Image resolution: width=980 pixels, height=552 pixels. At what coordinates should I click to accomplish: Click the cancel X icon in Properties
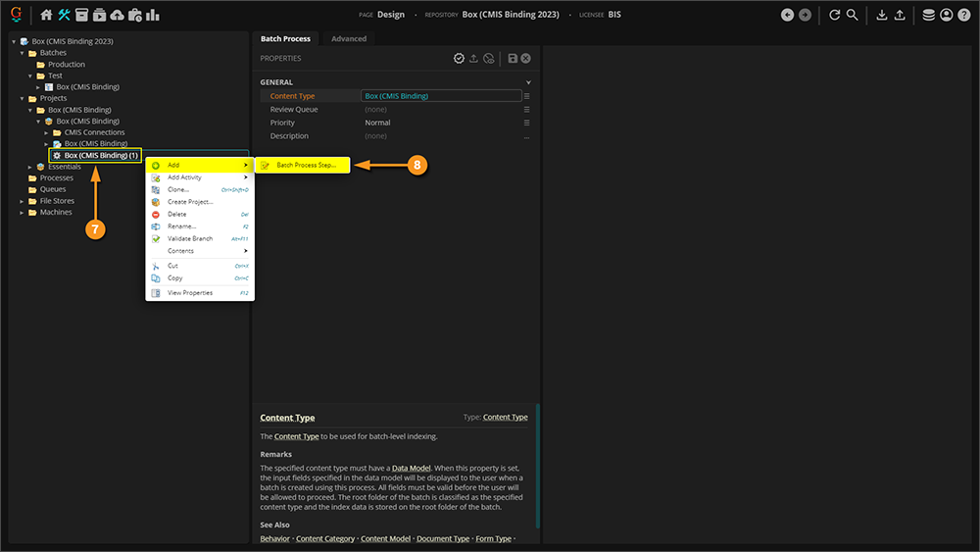tap(526, 59)
